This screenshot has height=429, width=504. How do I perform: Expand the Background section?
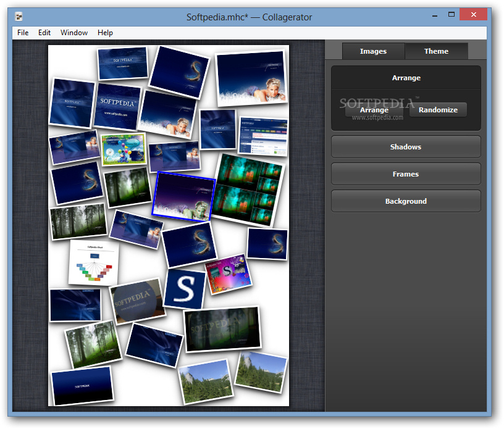tap(406, 201)
